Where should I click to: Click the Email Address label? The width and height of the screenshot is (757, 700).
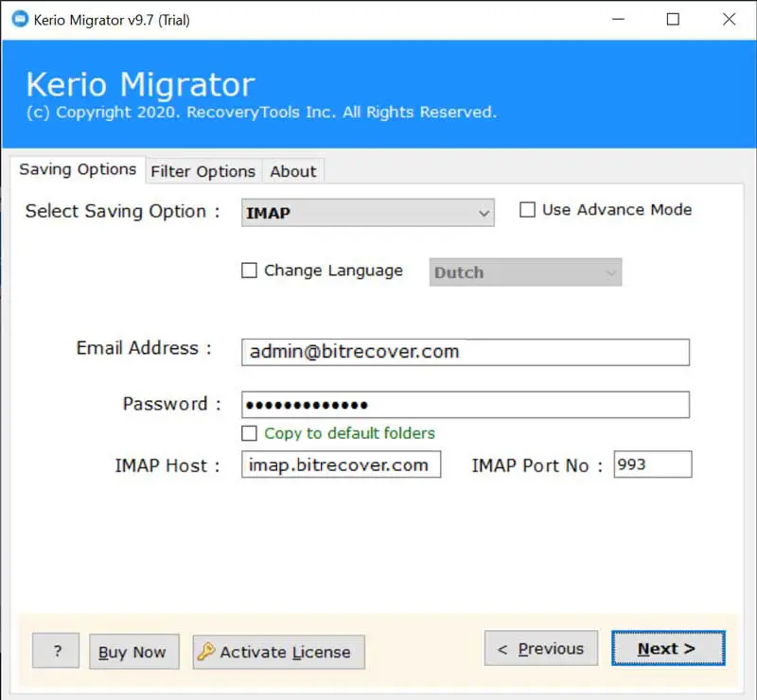tap(144, 348)
